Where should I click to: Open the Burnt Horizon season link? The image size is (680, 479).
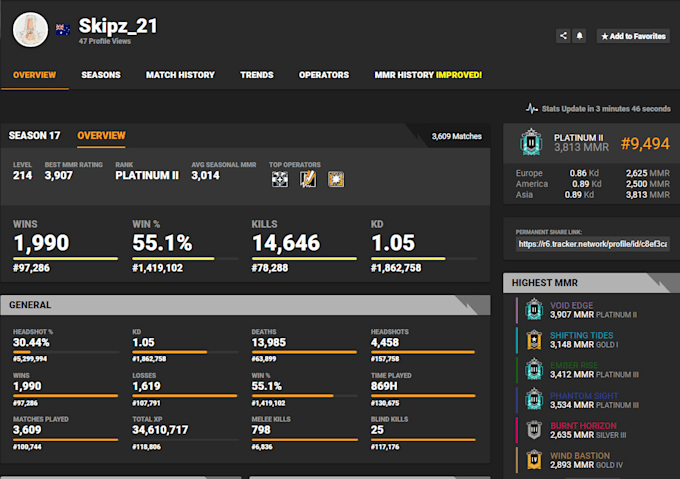click(x=583, y=425)
